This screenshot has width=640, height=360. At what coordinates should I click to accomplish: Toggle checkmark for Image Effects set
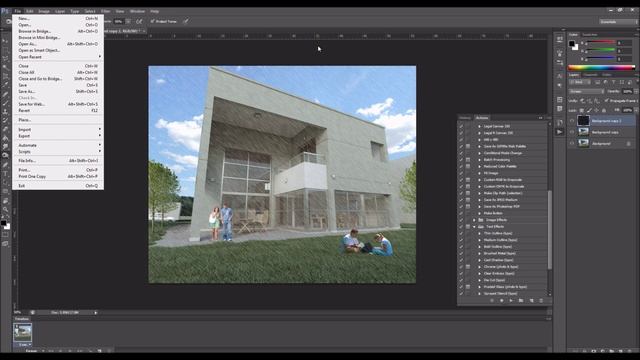pos(461,220)
